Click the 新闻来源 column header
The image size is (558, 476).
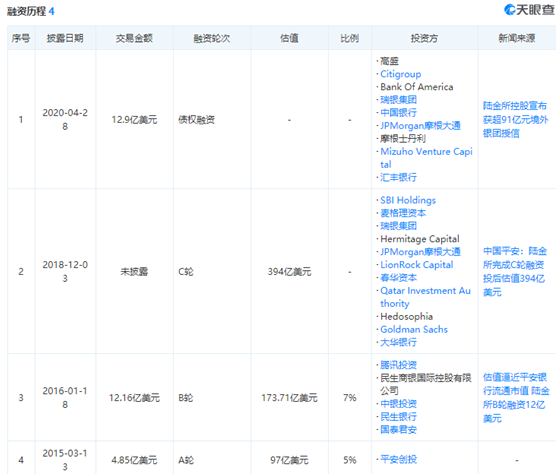(517, 38)
